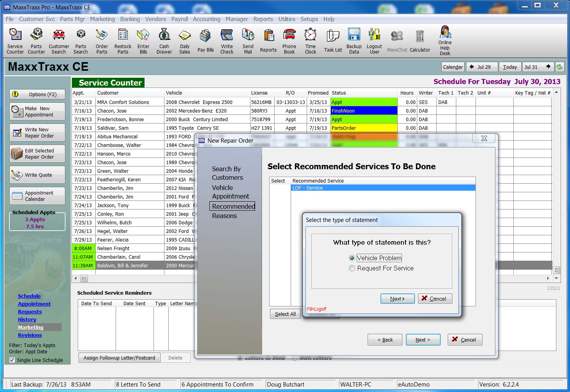Screen dimensions: 570x392
Task: Click the Select All button
Action: pyautogui.click(x=285, y=314)
